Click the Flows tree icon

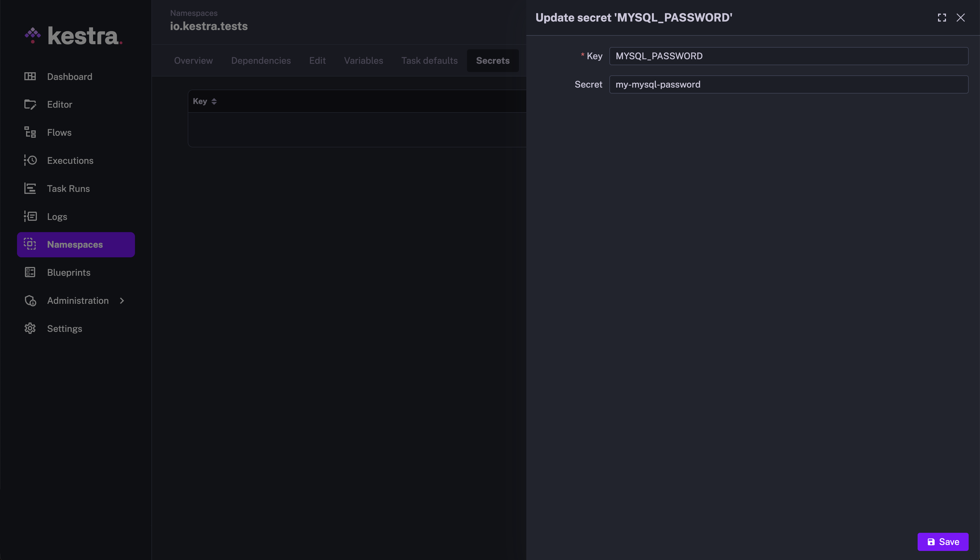pyautogui.click(x=30, y=132)
